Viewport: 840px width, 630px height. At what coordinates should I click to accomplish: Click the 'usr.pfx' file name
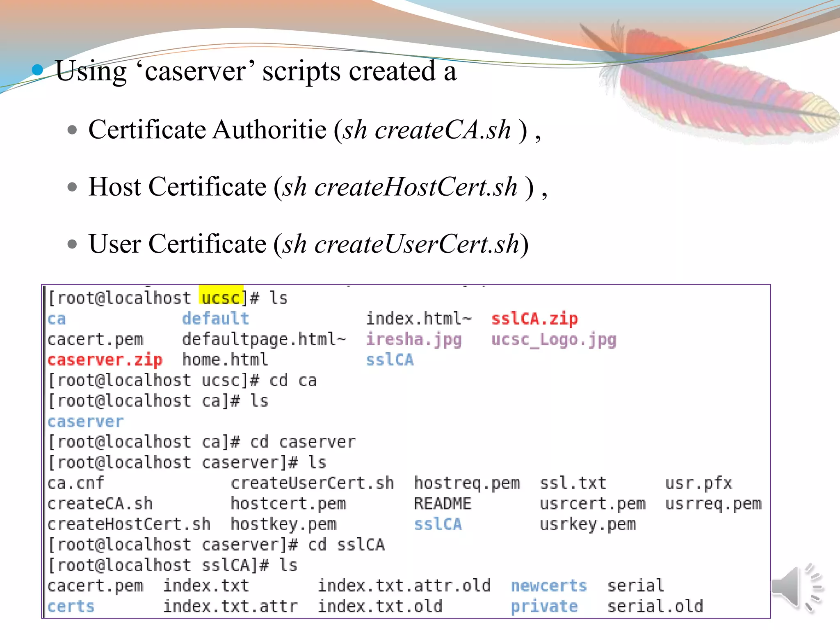698,483
